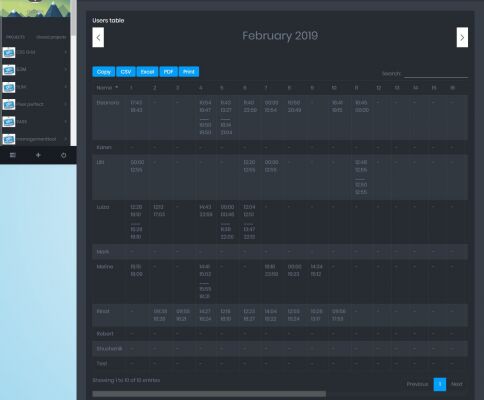The height and width of the screenshot is (400, 484).
Task: Expand the first project's arrow
Action: pyautogui.click(x=65, y=52)
